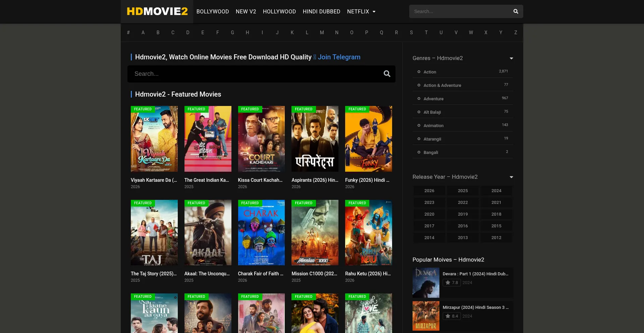Viewport: 644px width, 333px height.
Task: Filter movies by letter S
Action: [x=411, y=33]
